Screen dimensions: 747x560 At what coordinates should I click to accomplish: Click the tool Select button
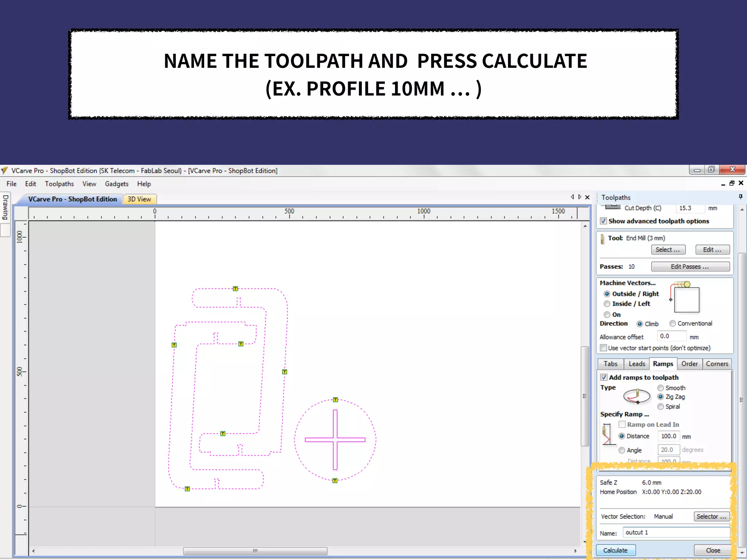[x=668, y=250]
